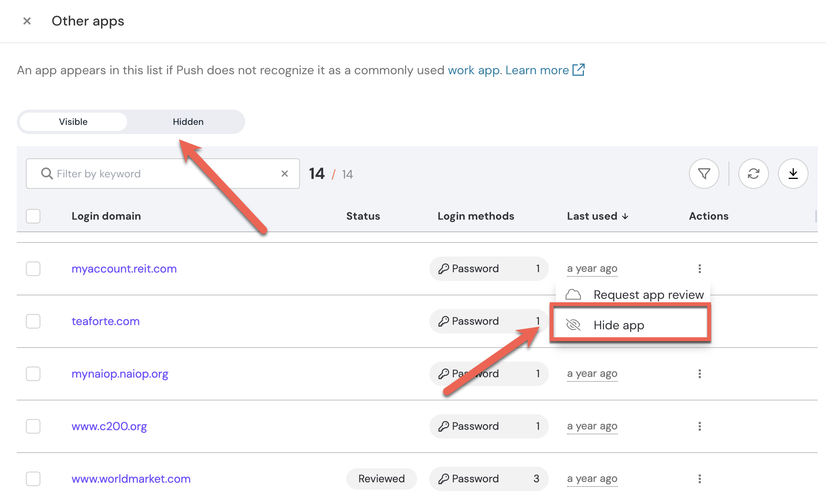This screenshot has width=826, height=504.
Task: Open actions menu for mynaiop.naiop.org
Action: coord(700,374)
